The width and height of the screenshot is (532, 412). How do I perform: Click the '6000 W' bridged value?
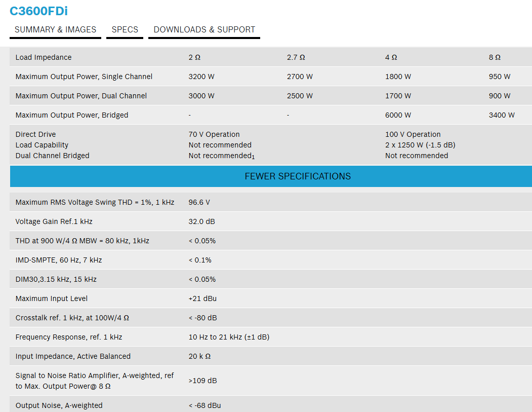pos(398,115)
